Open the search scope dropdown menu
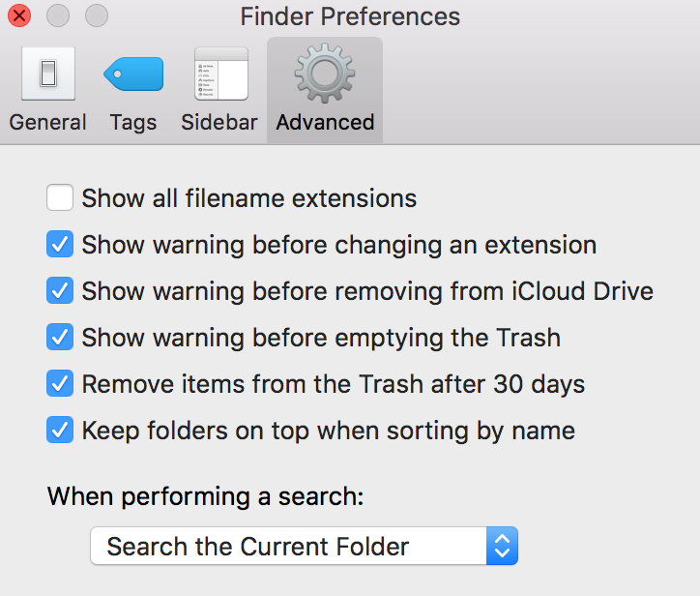 pos(304,546)
